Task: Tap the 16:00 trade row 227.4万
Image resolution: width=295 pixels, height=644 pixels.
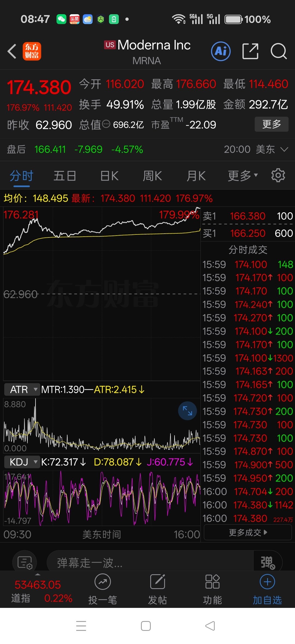Action: click(x=248, y=518)
